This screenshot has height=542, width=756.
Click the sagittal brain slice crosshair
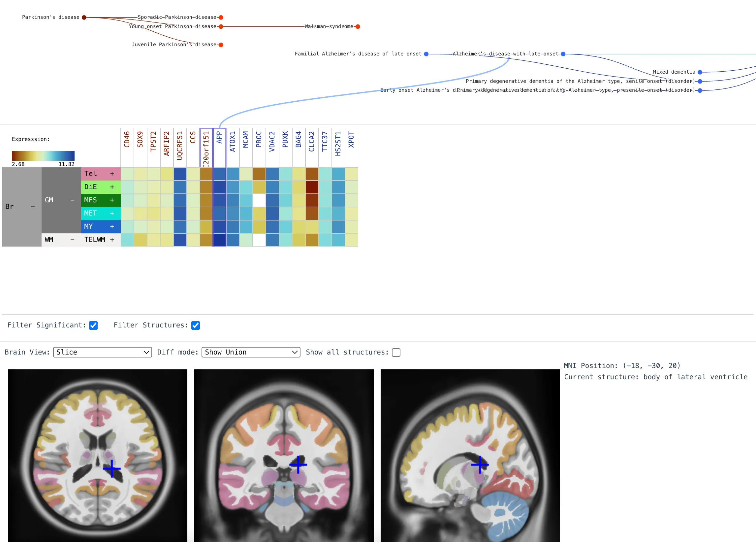[x=480, y=464]
